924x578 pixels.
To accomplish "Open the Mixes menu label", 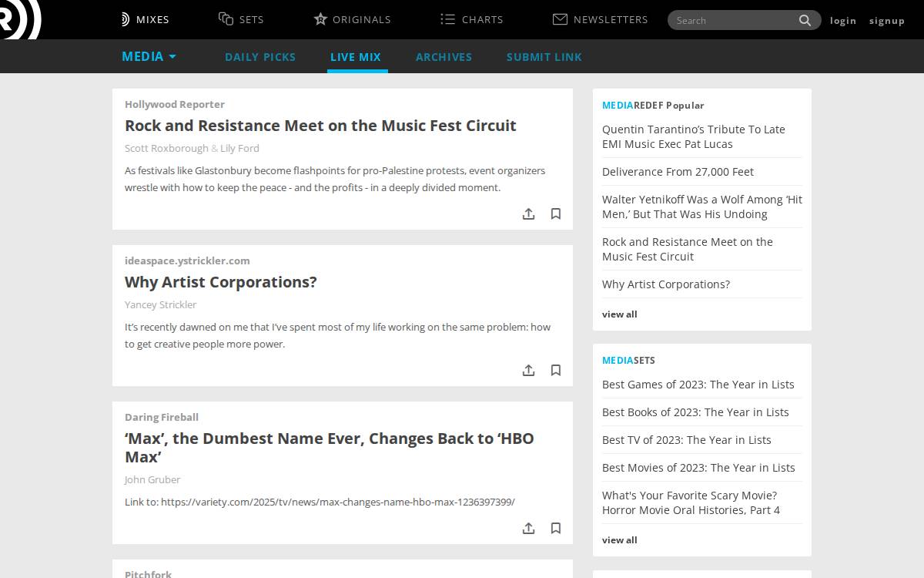I will (152, 19).
